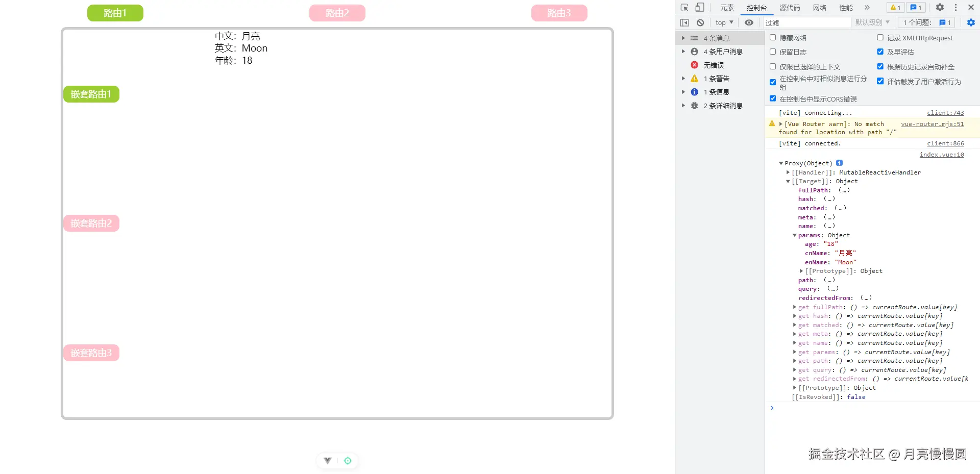Enable 仅限已选择的上下文 checkbox
The width and height of the screenshot is (980, 474).
tap(773, 66)
